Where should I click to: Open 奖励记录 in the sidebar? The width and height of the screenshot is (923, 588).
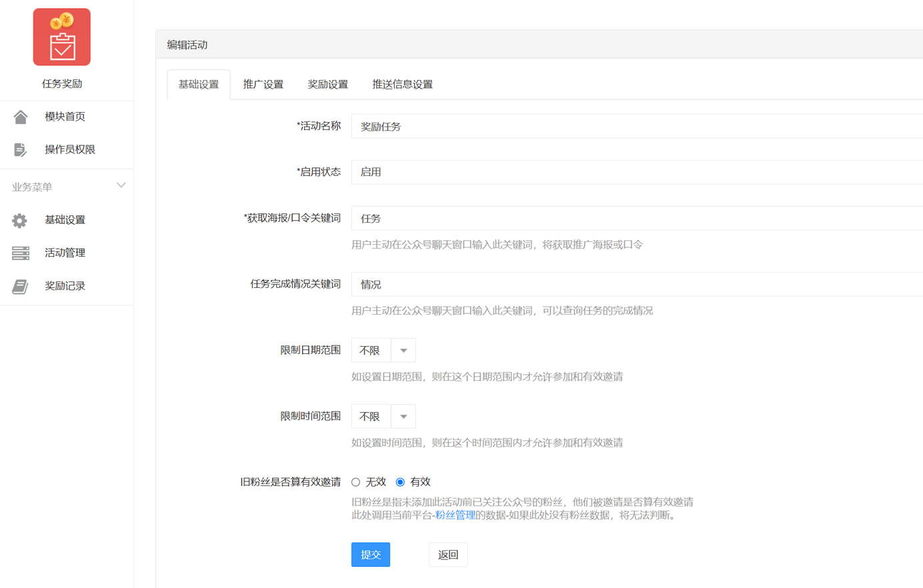[65, 286]
